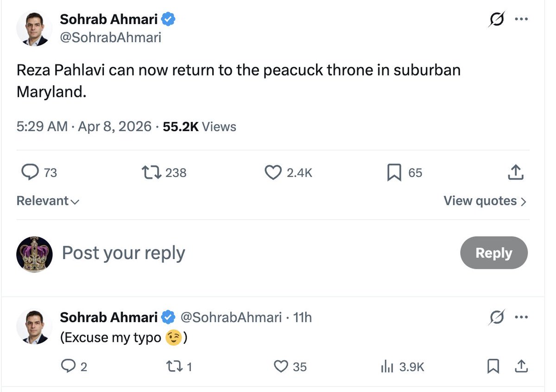Reply to the Excuse my typo tweet
The width and height of the screenshot is (556, 392).
tap(68, 367)
